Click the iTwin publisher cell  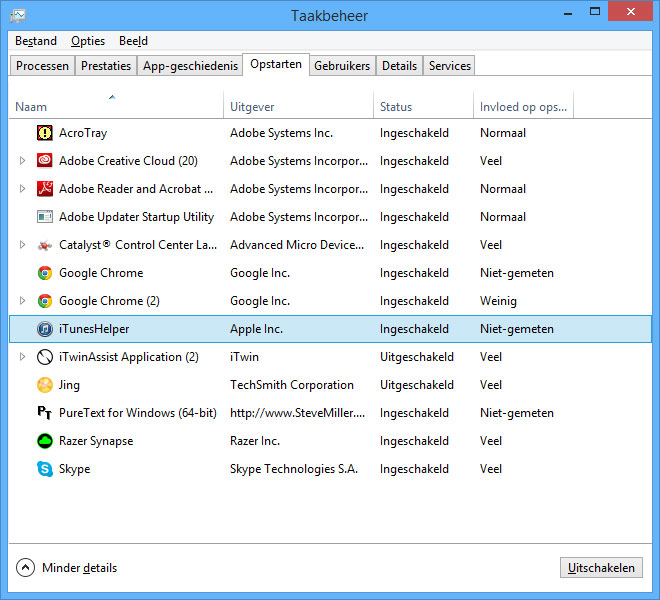tap(244, 357)
